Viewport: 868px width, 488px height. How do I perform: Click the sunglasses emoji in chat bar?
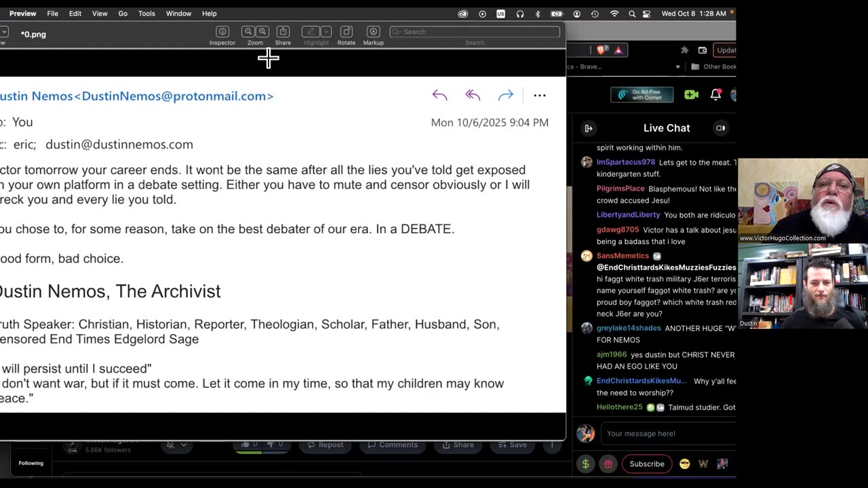(x=685, y=464)
